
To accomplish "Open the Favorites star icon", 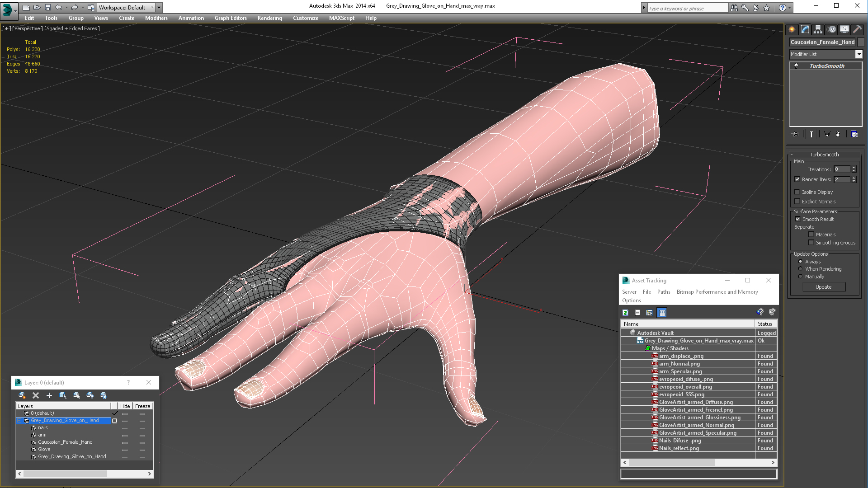I will coord(767,8).
